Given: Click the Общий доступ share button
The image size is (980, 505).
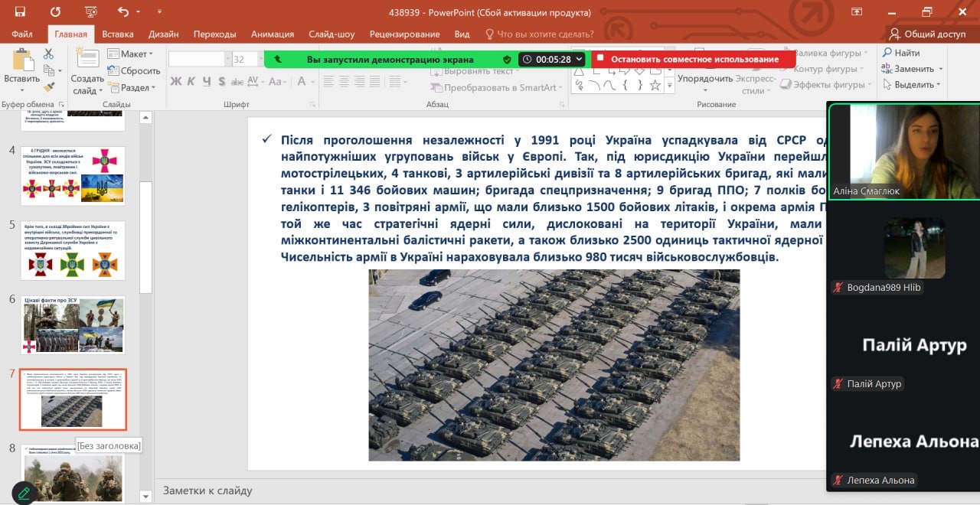Looking at the screenshot, I should (926, 34).
